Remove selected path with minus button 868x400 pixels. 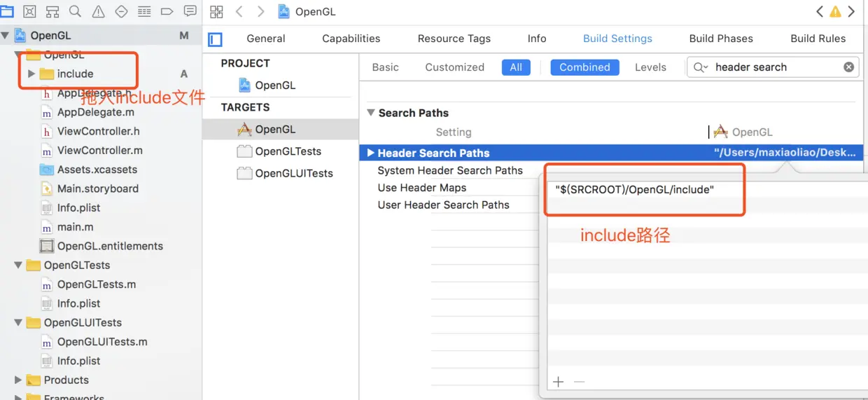coord(579,382)
